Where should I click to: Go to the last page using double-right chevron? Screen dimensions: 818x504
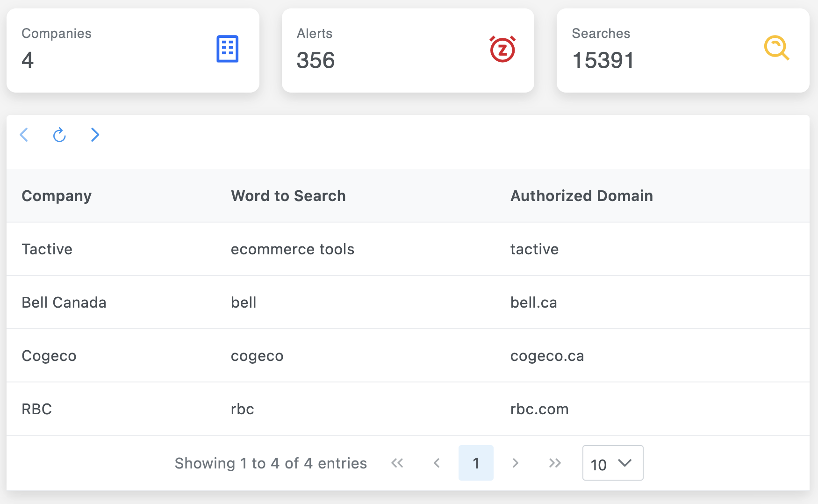555,463
